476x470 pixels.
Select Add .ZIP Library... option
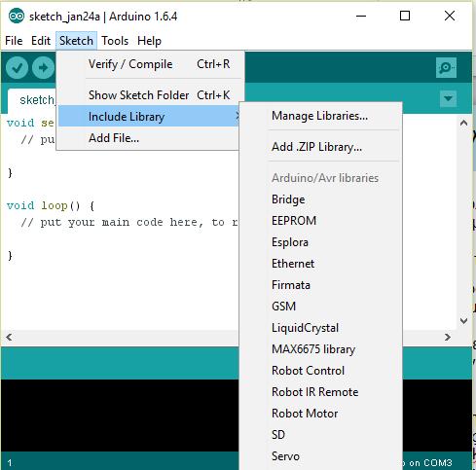[319, 147]
